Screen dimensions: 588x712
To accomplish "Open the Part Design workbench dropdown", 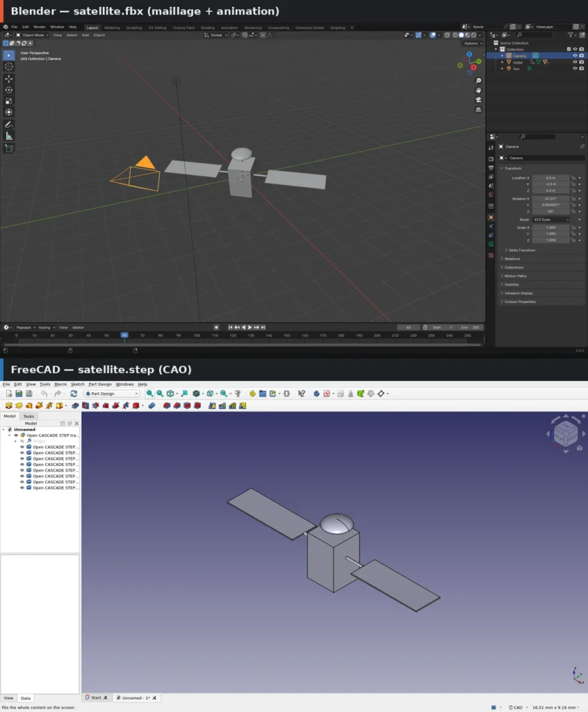I will point(112,394).
